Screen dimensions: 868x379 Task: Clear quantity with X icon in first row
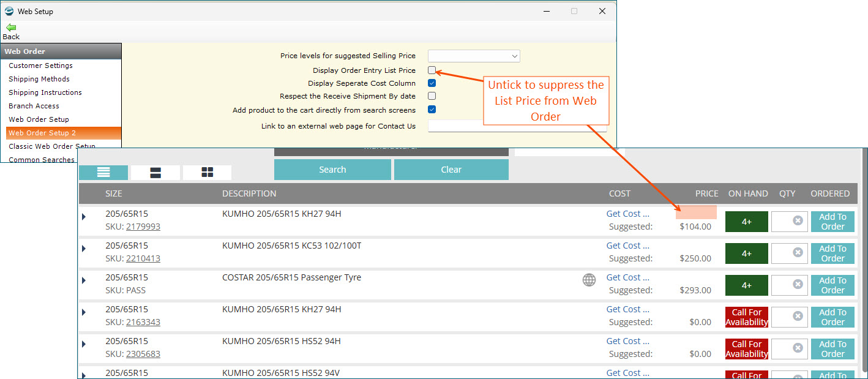798,220
